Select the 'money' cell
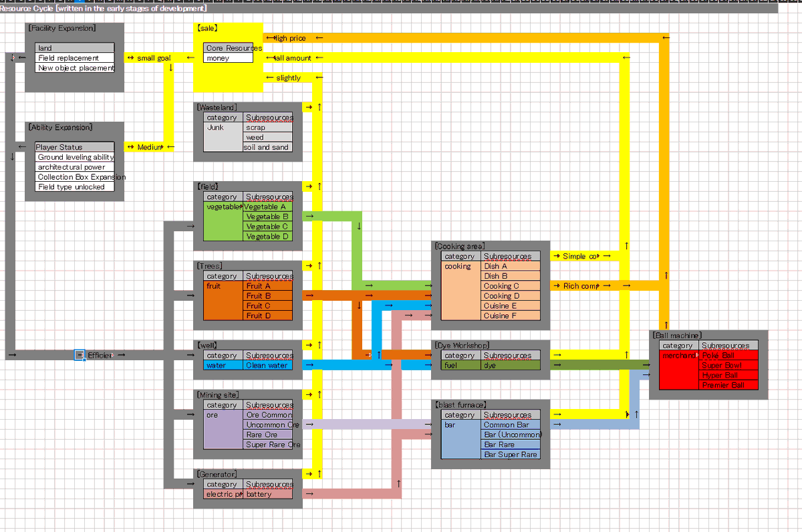The height and width of the screenshot is (532, 802). (229, 58)
